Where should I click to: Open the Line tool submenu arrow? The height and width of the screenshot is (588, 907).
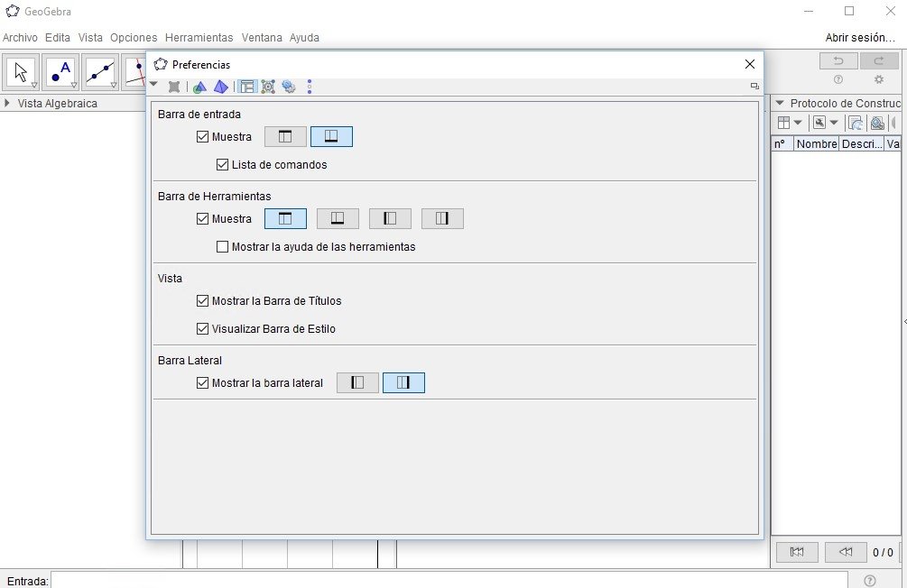coord(113,85)
